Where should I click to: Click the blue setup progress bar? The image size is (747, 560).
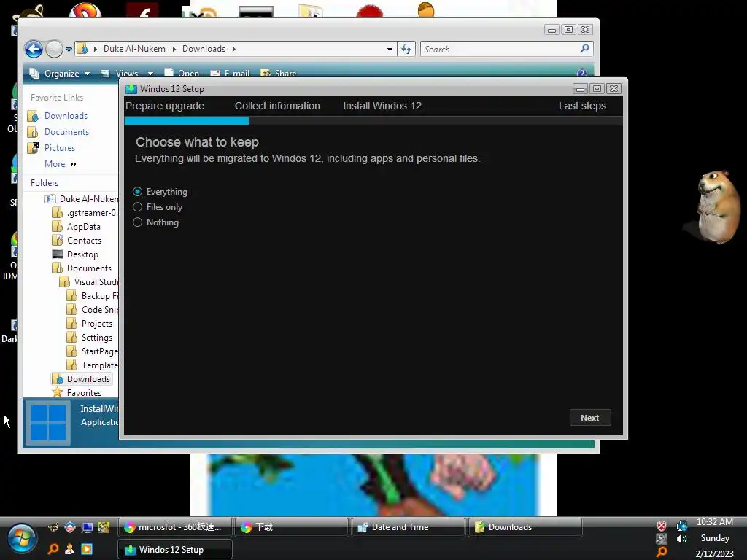pos(186,121)
